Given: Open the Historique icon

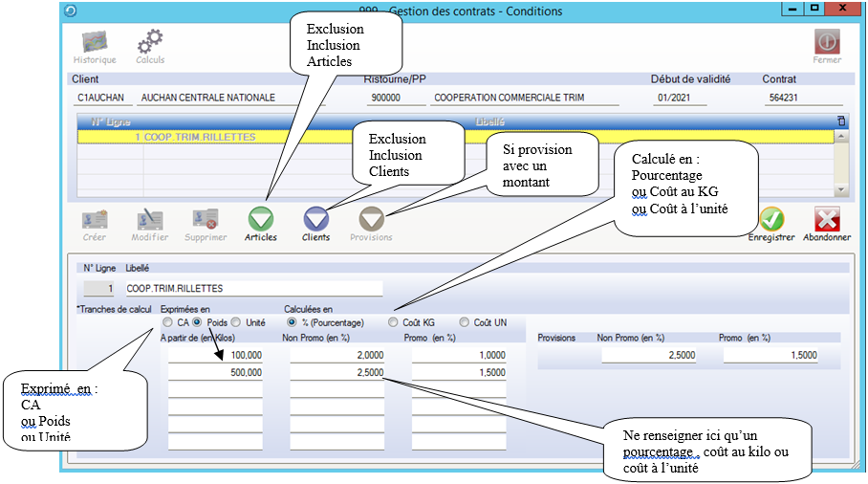Looking at the screenshot, I should (x=95, y=42).
